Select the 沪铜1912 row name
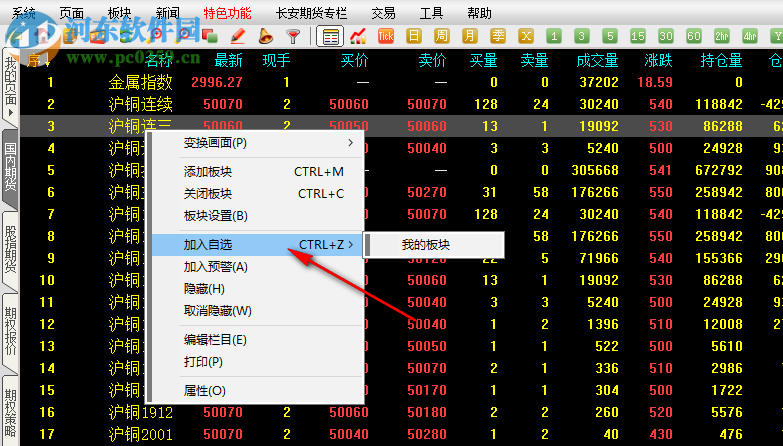The width and height of the screenshot is (783, 446). tap(140, 412)
